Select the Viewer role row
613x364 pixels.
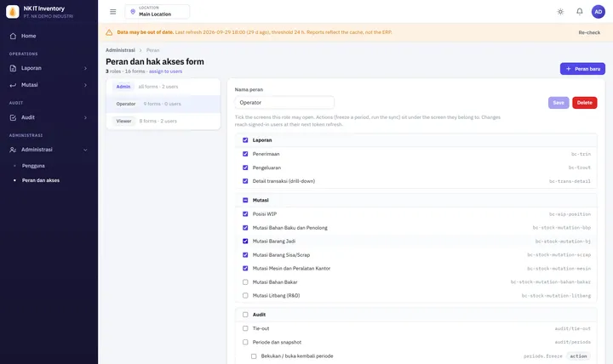coord(163,121)
